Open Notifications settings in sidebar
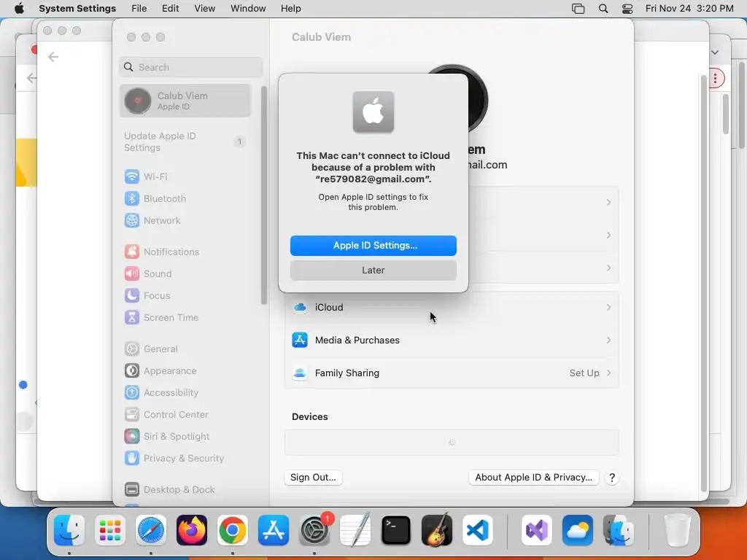Viewport: 747px width, 560px height. [186, 252]
